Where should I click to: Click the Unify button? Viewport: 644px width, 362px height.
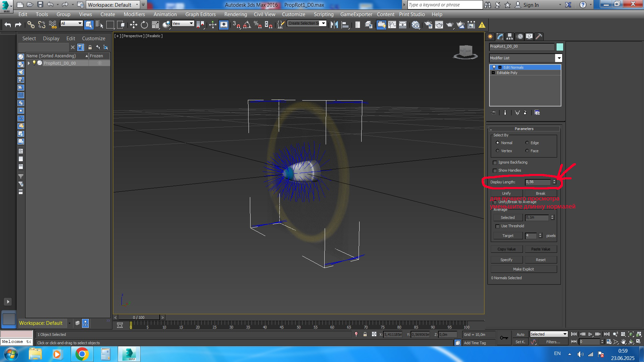coord(506,193)
